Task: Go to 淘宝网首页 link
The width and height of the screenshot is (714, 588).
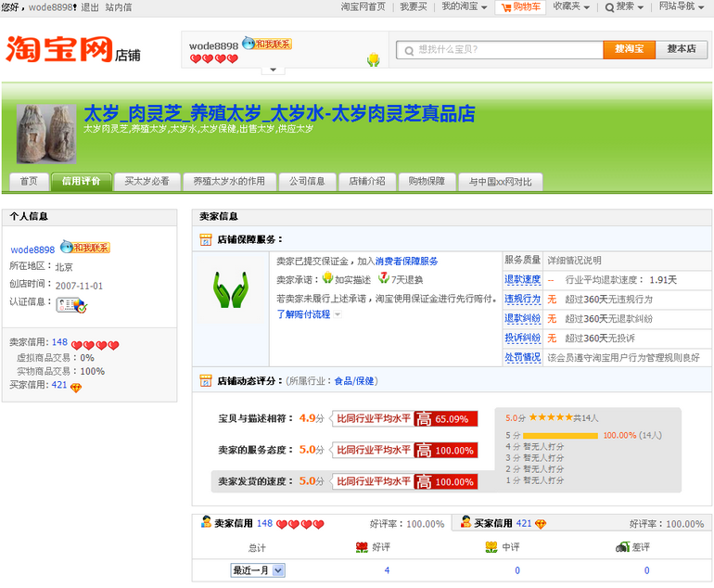Action: tap(363, 6)
